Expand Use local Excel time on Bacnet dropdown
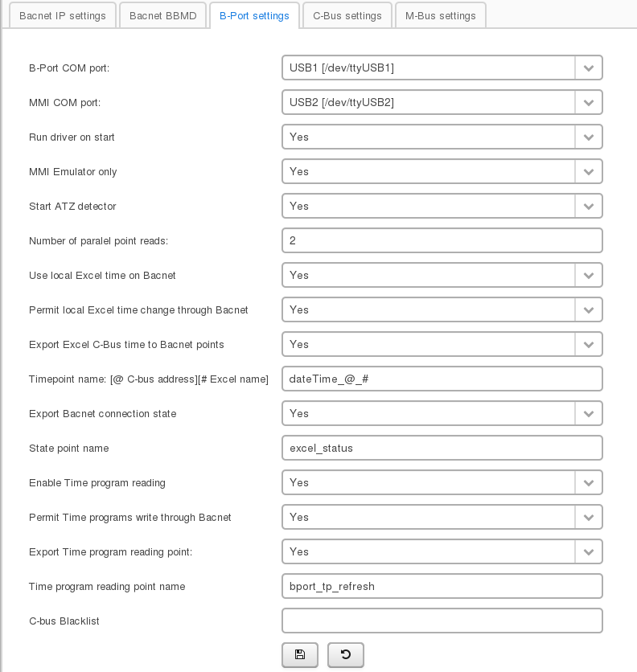The width and height of the screenshot is (637, 672). pos(589,276)
